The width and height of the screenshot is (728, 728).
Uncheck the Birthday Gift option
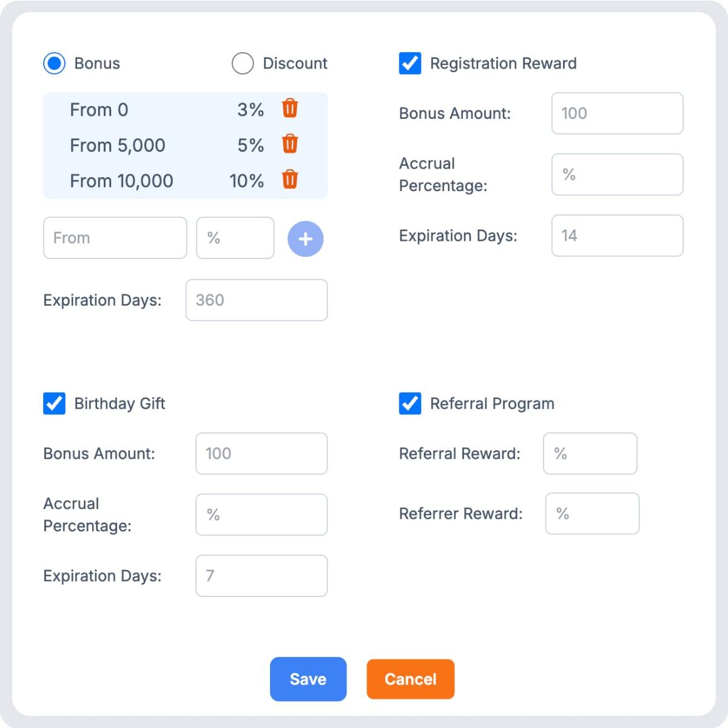[x=54, y=403]
